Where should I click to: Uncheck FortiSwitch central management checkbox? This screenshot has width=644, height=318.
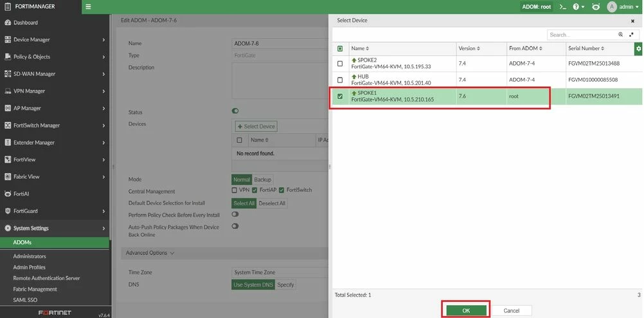pyautogui.click(x=282, y=190)
